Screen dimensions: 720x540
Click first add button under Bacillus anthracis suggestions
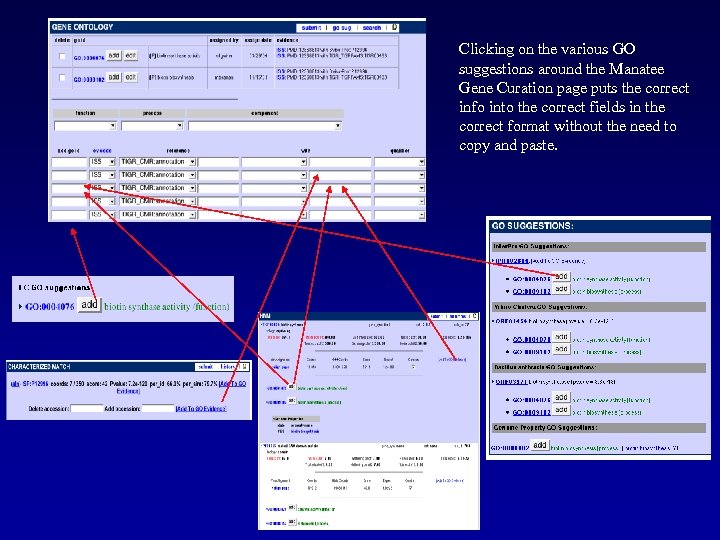point(561,397)
